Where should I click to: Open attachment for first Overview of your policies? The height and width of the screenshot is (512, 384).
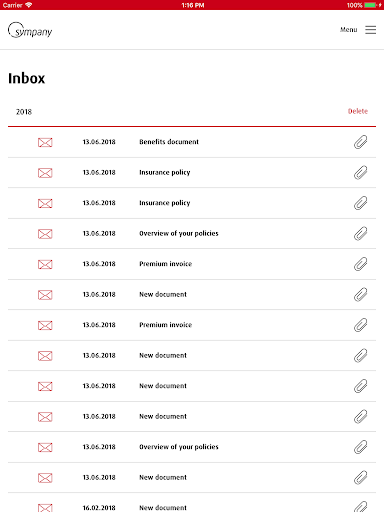[360, 233]
